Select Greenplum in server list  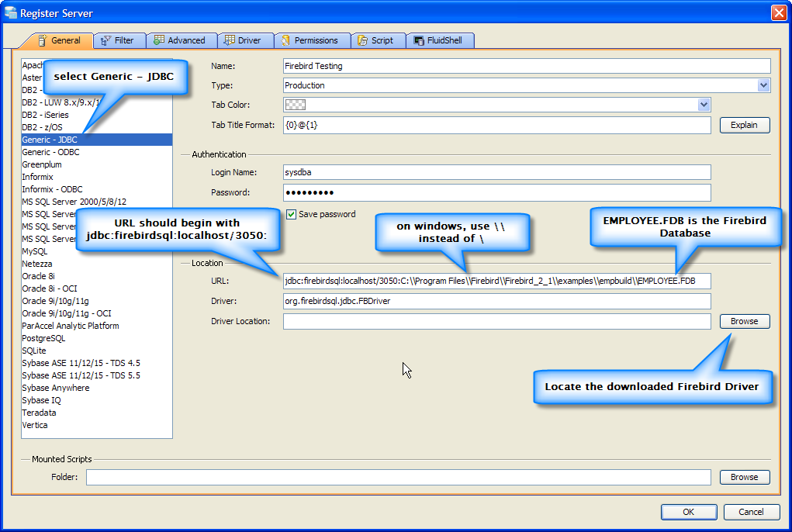point(97,164)
